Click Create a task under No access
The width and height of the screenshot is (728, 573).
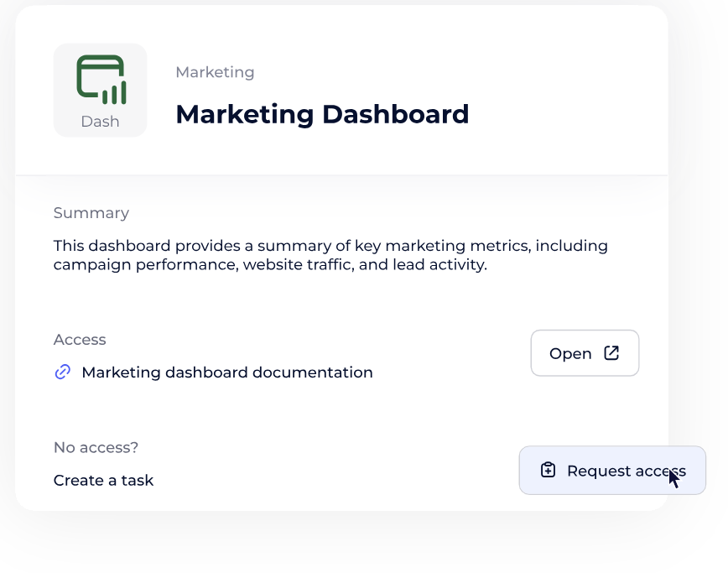103,480
